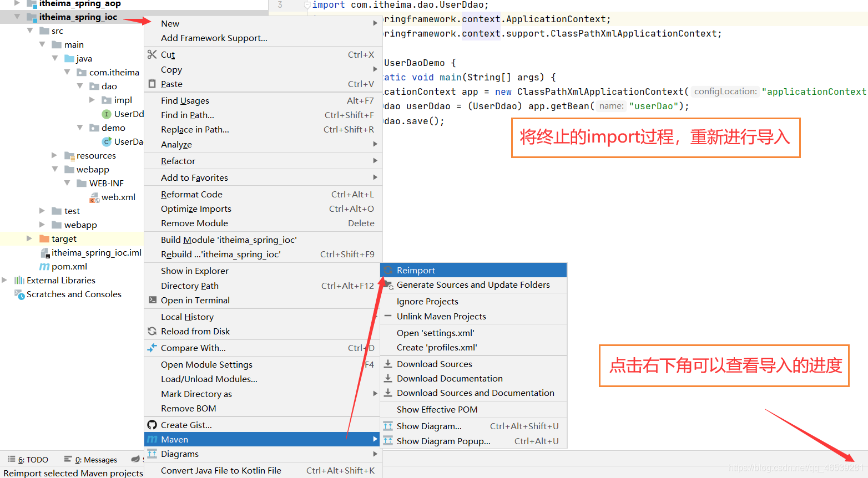Click the Scratches and Consoles icon
This screenshot has width=868, height=478.
[x=19, y=294]
